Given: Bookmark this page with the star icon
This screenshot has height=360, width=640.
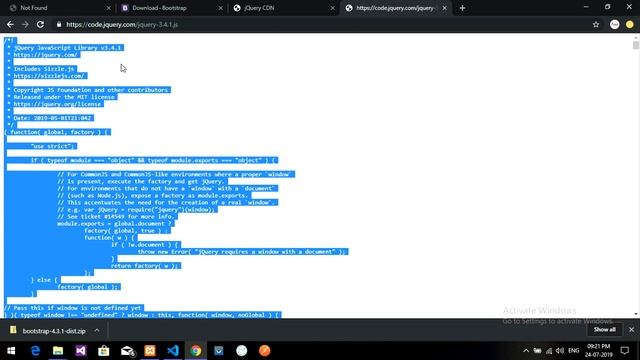Looking at the screenshot, I should coord(596,24).
